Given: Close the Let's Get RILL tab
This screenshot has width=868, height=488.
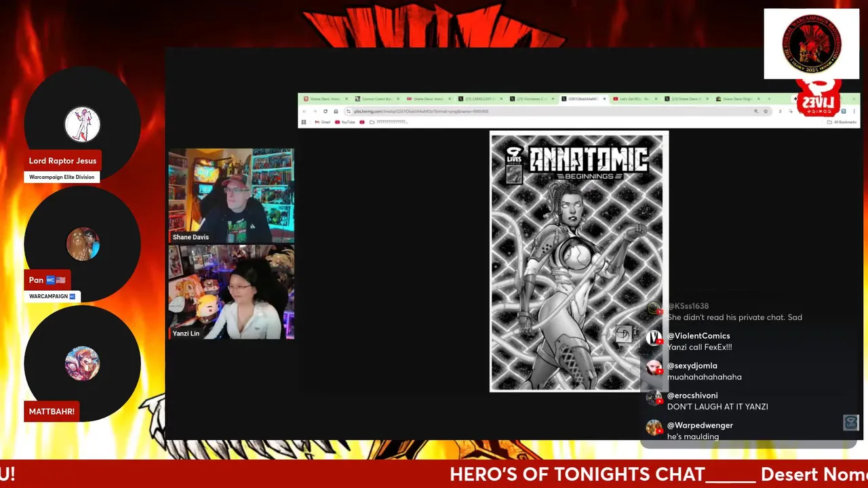Looking at the screenshot, I should pos(656,99).
